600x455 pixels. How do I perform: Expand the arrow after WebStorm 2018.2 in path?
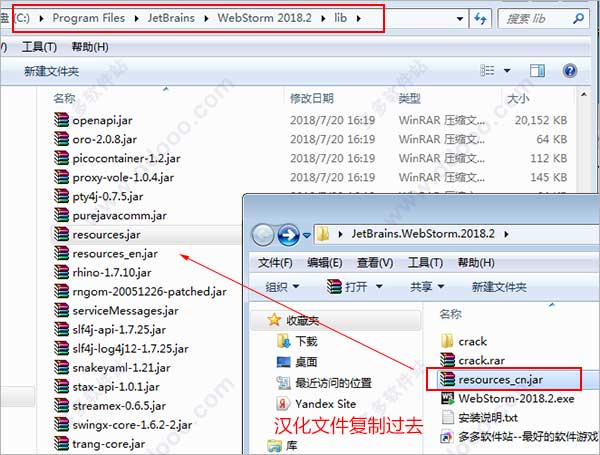323,18
